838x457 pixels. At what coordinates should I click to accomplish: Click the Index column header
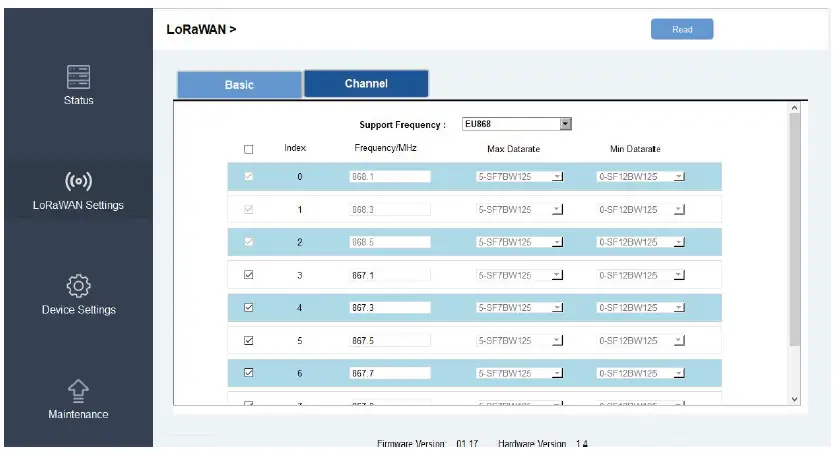(295, 148)
